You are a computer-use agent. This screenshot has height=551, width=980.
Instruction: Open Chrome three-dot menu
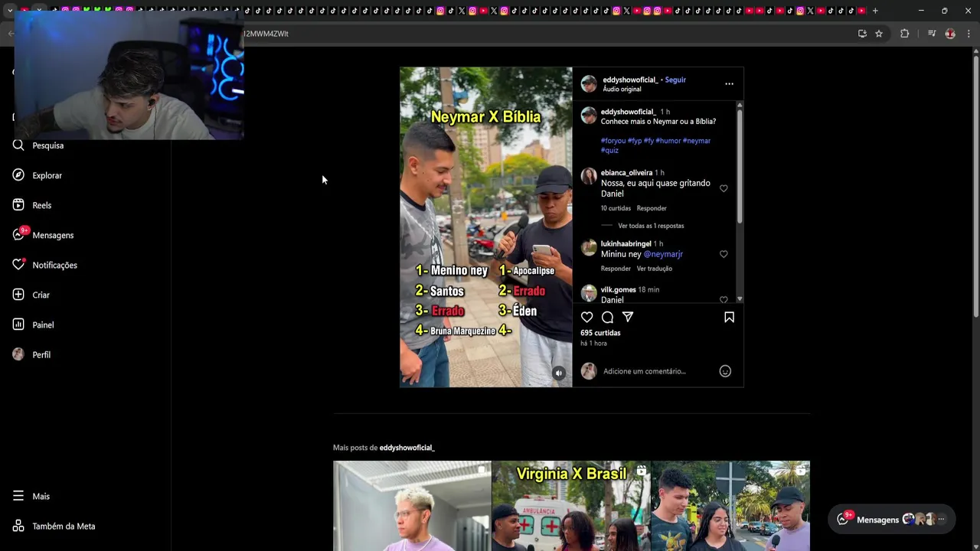pyautogui.click(x=969, y=34)
